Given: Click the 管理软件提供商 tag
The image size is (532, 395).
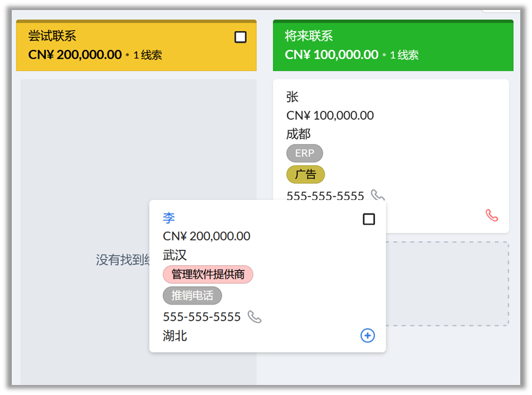Looking at the screenshot, I should point(208,275).
